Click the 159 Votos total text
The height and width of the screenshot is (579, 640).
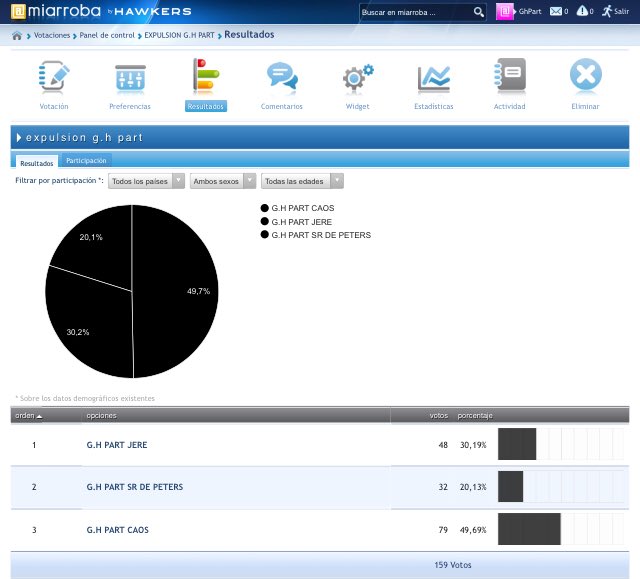click(453, 565)
